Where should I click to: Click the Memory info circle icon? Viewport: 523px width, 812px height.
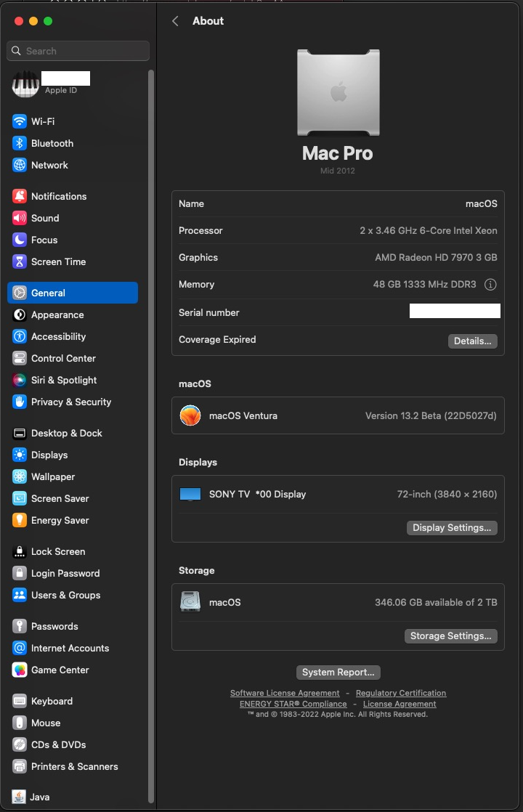pos(490,284)
